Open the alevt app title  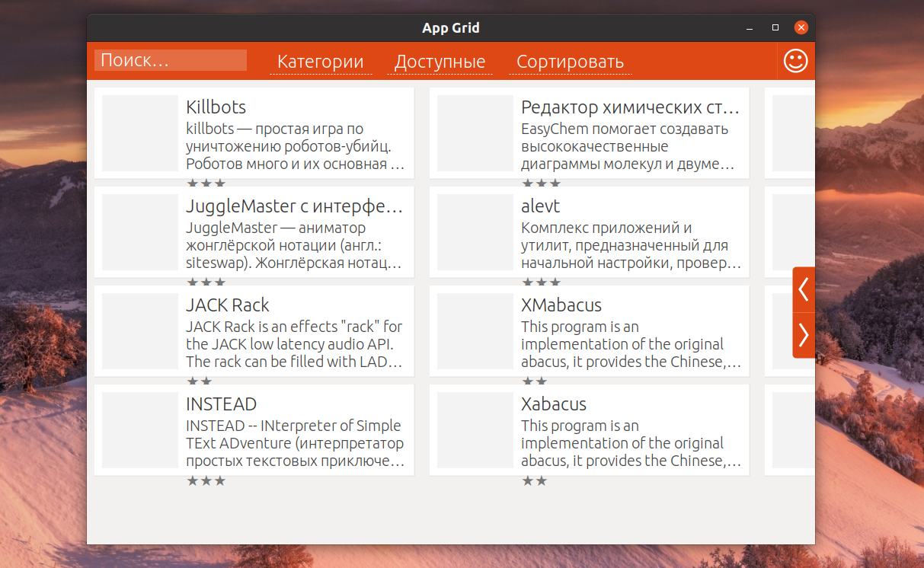coord(541,206)
